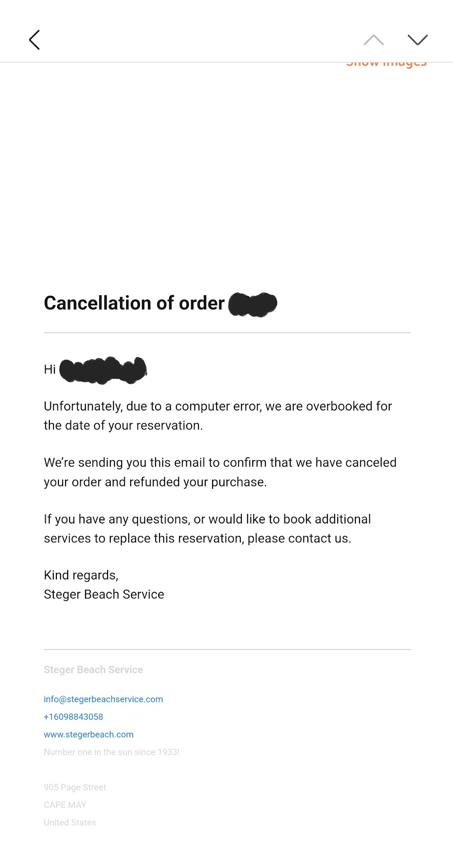Click the black Steger Beach Service signature
Viewport: 453px width, 868px height.
(x=104, y=594)
